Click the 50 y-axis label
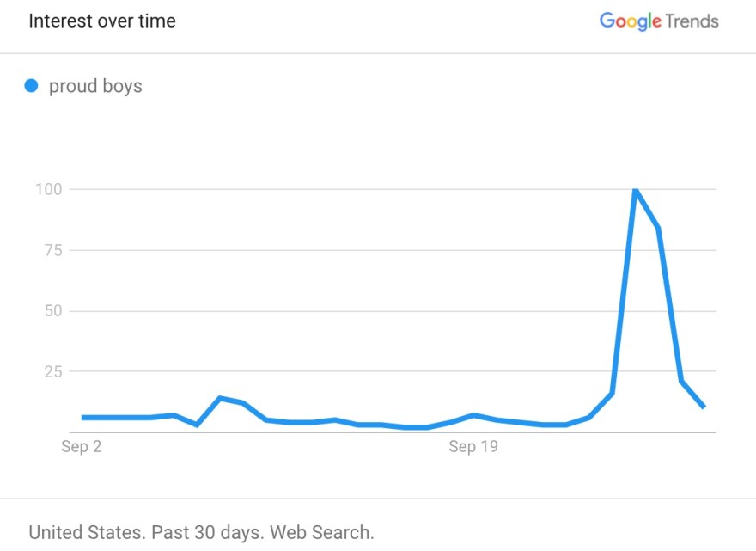Screen dimensions: 756x551 tap(53, 310)
